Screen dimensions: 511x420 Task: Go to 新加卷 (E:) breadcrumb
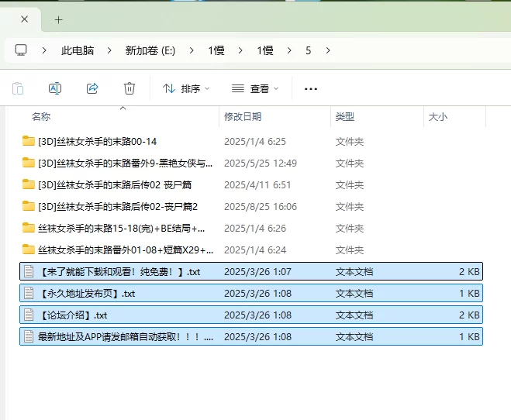coord(150,50)
